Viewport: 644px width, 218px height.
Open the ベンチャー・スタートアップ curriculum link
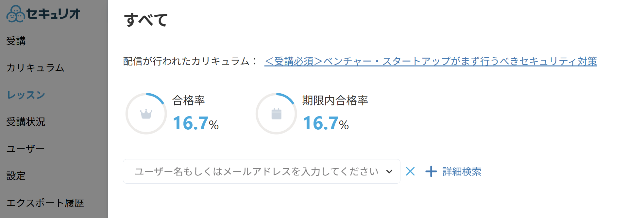[431, 61]
